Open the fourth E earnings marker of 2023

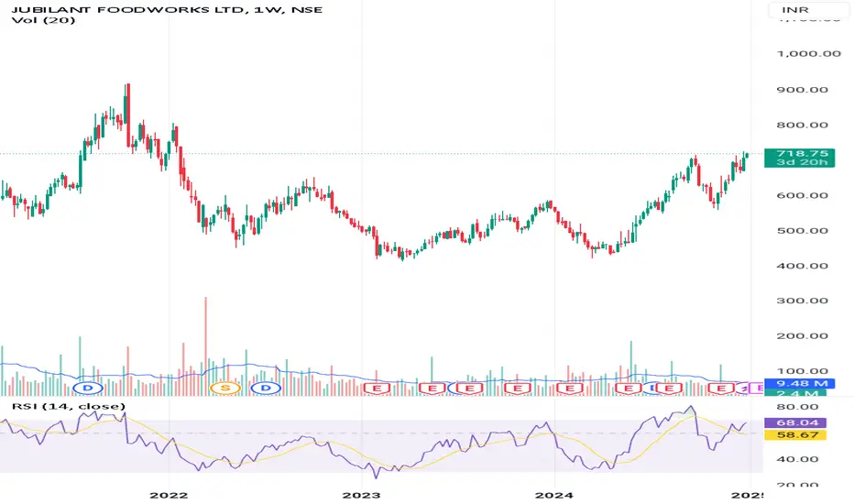(518, 389)
